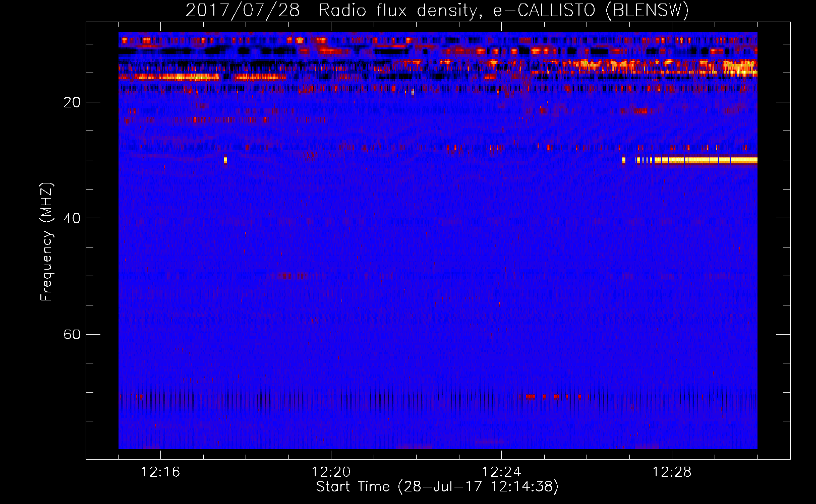Click the '12:24' time tick label

501,472
